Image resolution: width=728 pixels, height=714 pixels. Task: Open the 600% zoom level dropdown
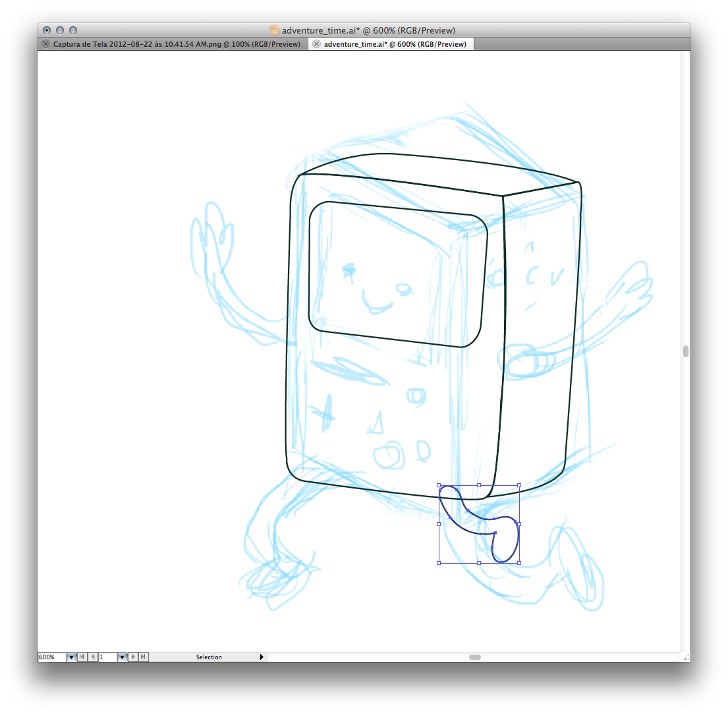(71, 657)
